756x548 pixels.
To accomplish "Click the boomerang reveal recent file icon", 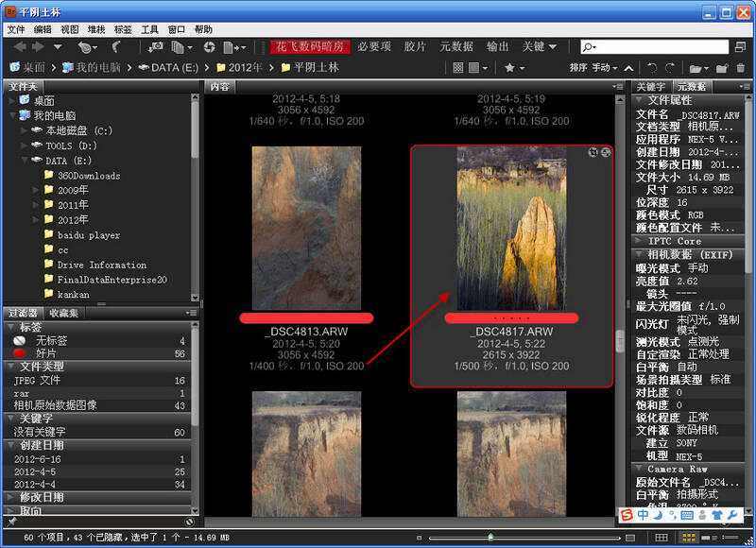I will coord(84,47).
